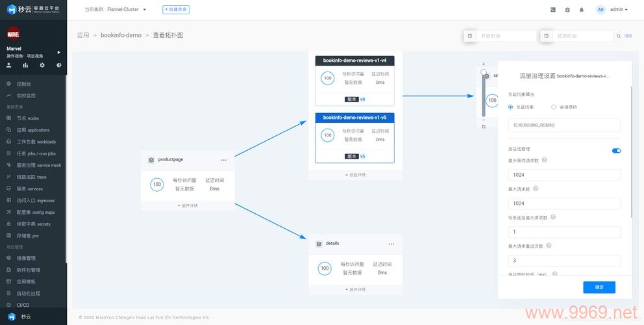Click the search magnifier next to date fields

(619, 36)
